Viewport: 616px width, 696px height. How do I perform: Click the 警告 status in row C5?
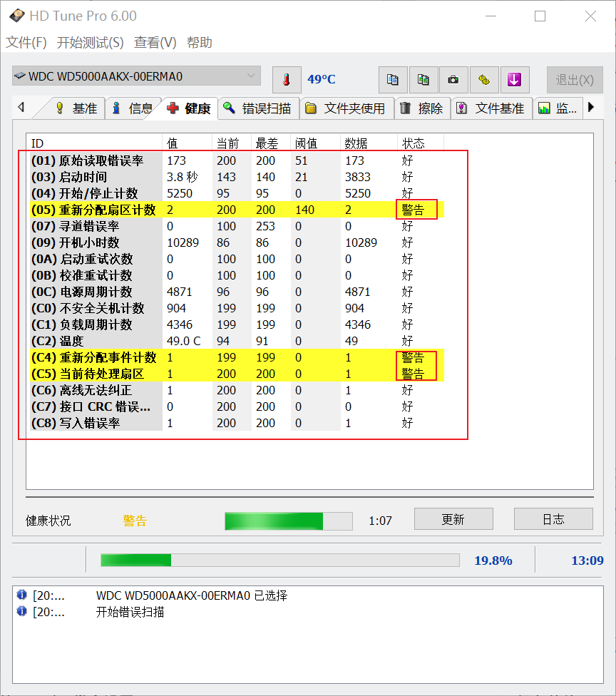click(413, 374)
